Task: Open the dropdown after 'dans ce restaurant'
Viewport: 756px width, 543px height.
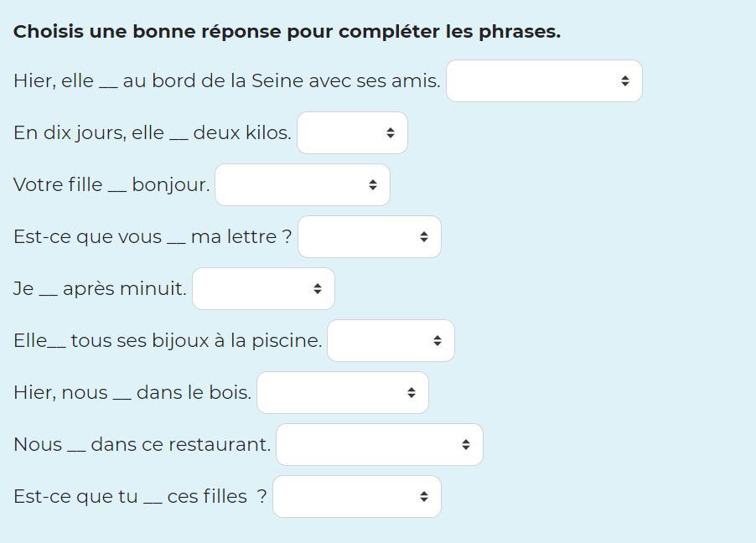Action: [x=379, y=445]
